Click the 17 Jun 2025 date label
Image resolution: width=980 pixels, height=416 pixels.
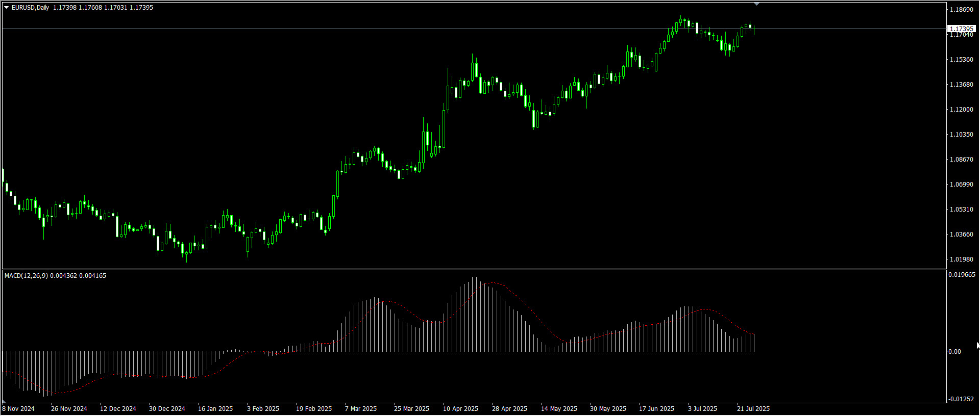[656, 409]
